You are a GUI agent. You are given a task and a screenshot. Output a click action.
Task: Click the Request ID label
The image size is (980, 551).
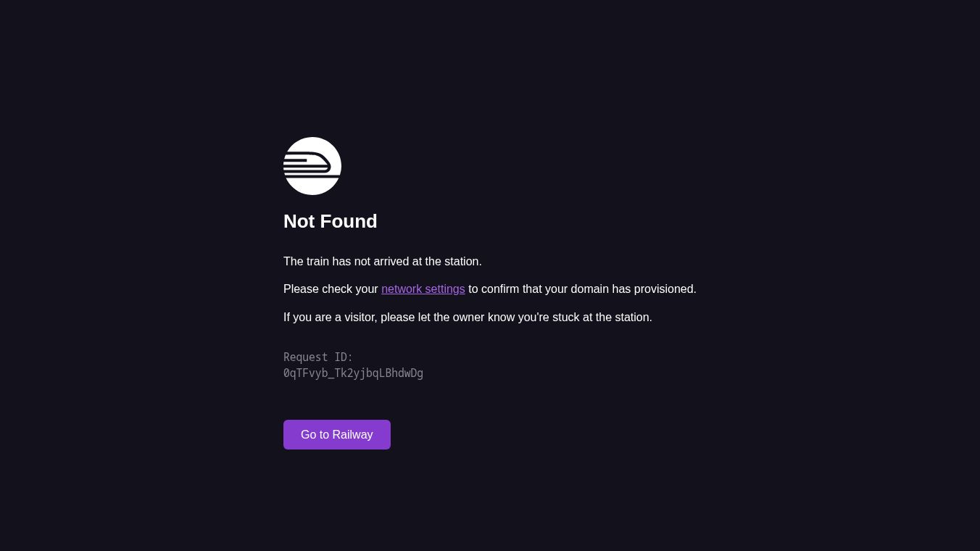(x=318, y=357)
